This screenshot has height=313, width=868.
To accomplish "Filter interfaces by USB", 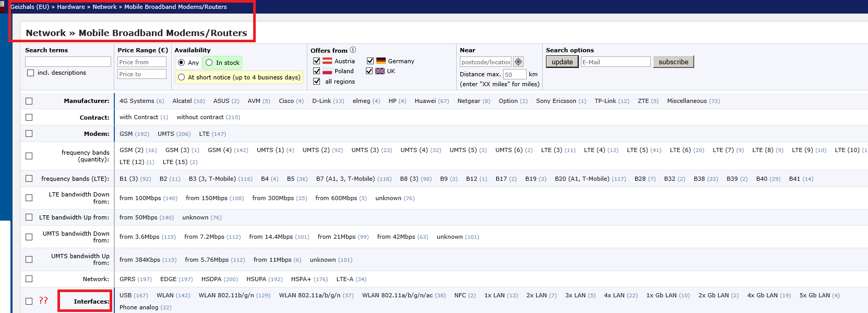I will pos(126,295).
